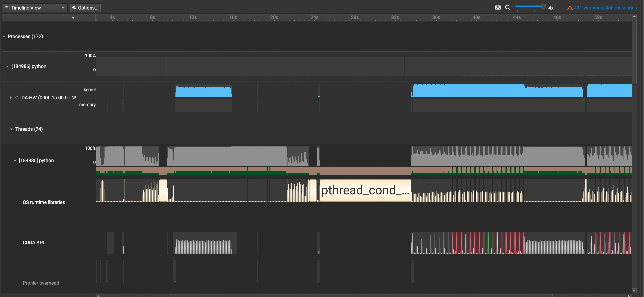
Task: Select the Profiler overhead row
Action: (41, 283)
